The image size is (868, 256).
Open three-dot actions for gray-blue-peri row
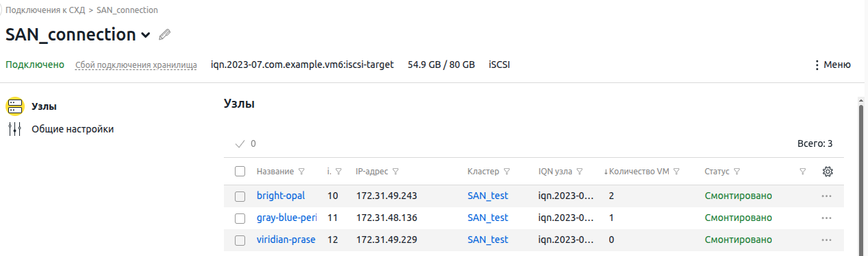(x=827, y=218)
